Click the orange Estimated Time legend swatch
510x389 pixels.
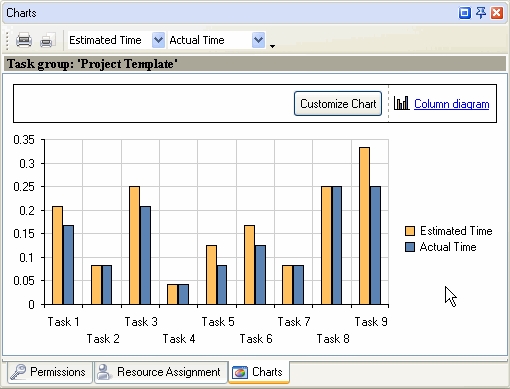410,231
